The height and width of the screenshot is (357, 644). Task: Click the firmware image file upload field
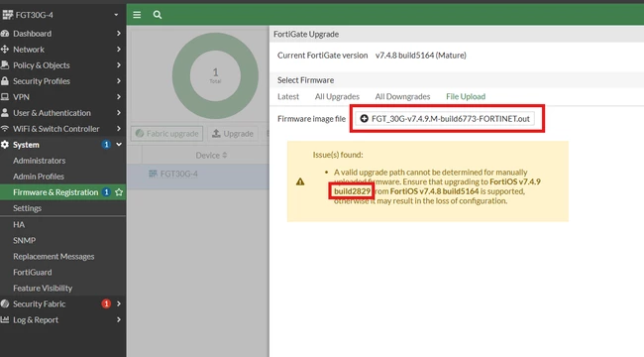point(445,118)
